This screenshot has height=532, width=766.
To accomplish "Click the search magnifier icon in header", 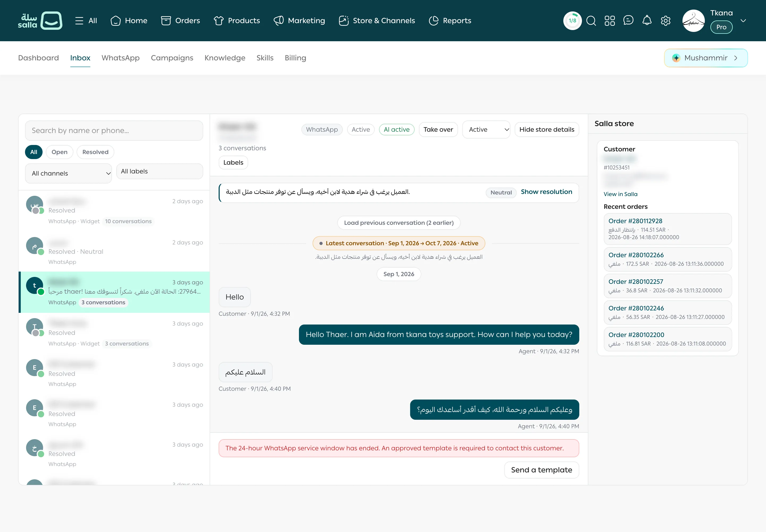I will [591, 21].
